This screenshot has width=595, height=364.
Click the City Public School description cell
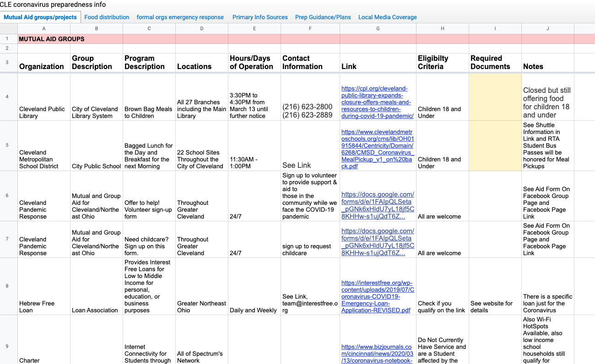click(x=97, y=146)
